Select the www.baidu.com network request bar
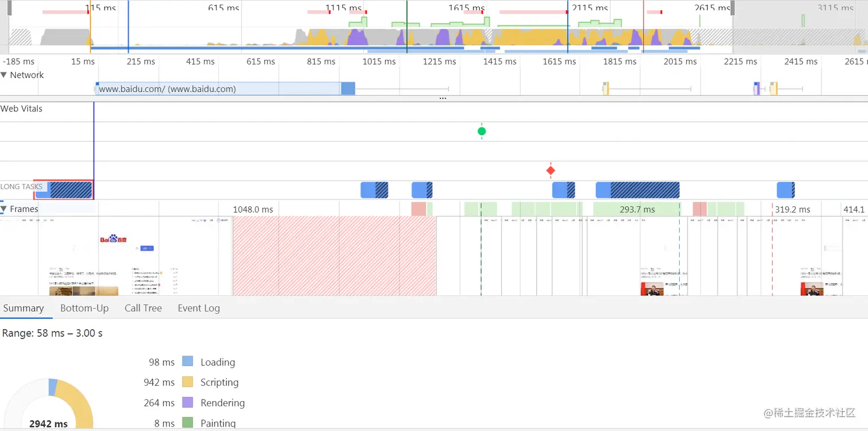 225,88
